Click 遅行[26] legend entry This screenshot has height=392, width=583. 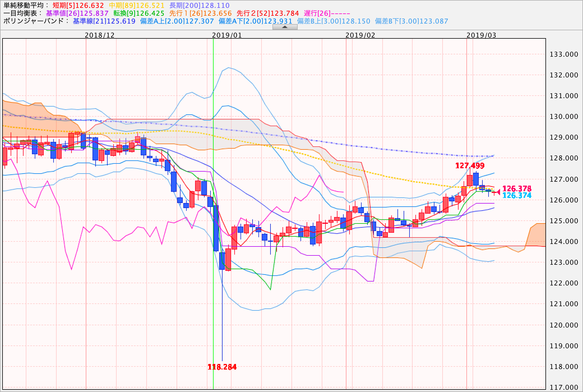click(x=327, y=13)
